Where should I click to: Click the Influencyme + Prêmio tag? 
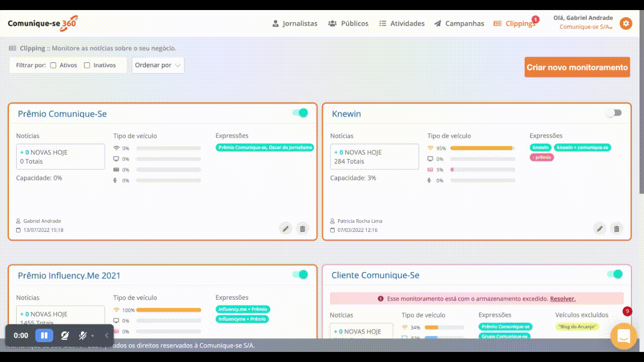point(242,319)
